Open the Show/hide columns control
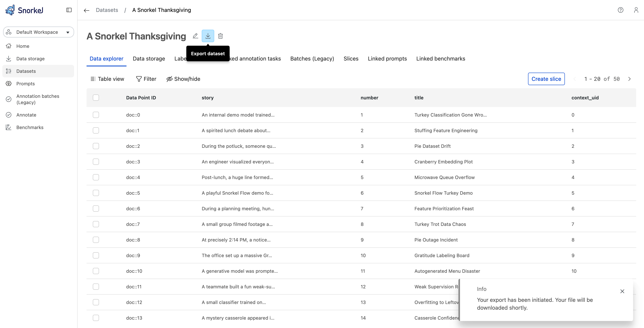 coord(183,79)
